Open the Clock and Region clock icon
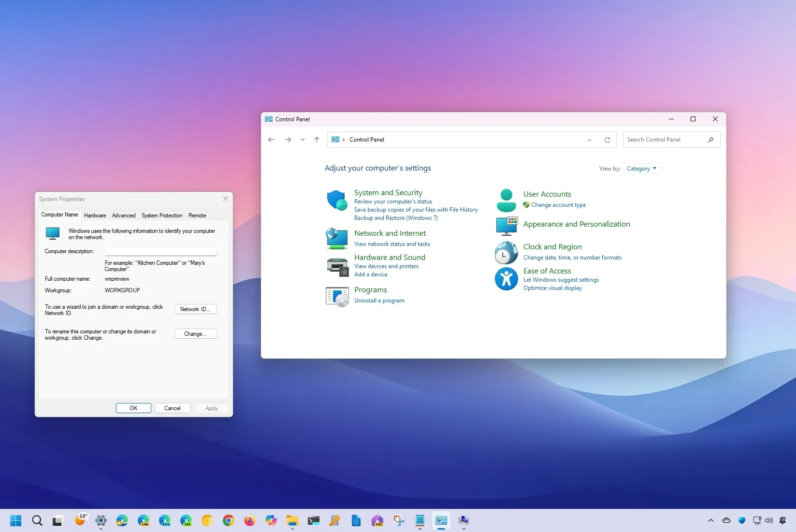 point(506,252)
